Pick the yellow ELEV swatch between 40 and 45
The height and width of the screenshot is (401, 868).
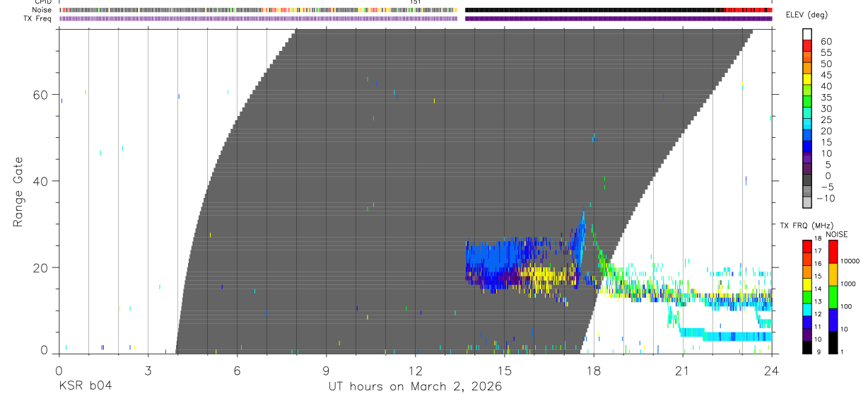[807, 79]
